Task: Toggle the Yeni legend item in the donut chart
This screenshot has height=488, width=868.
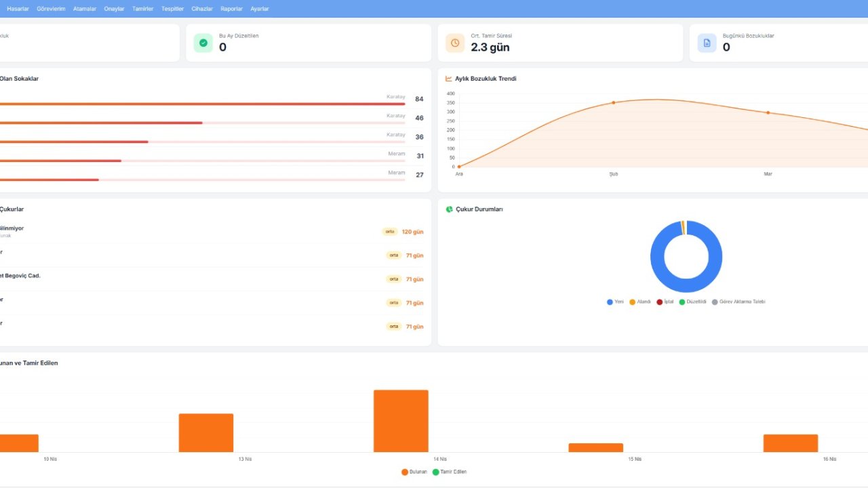Action: 615,302
